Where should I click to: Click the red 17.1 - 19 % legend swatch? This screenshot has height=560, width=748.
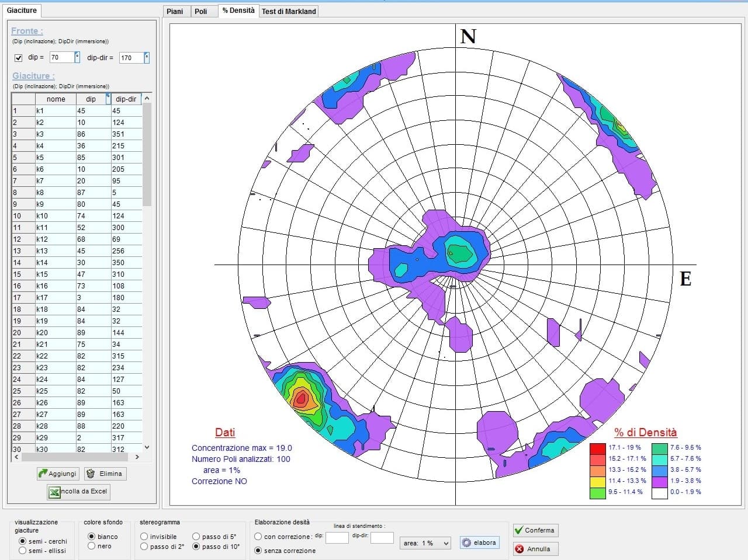[x=598, y=448]
